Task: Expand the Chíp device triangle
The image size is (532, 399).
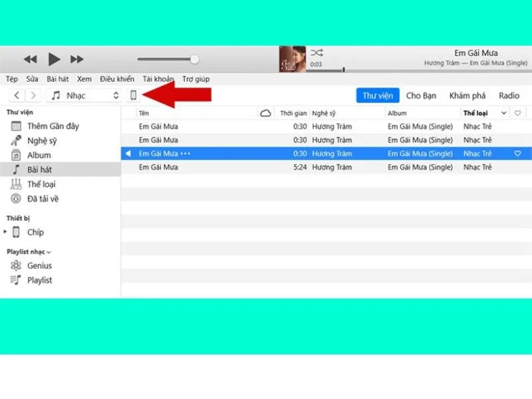Action: click(x=5, y=231)
